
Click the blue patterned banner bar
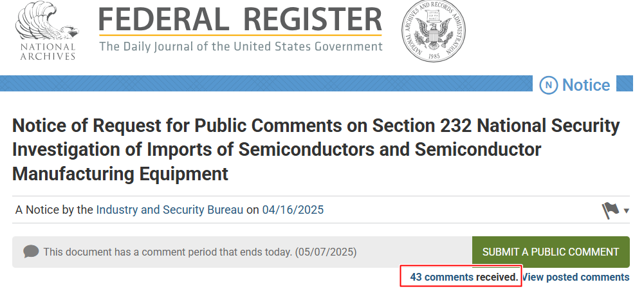[x=266, y=84]
